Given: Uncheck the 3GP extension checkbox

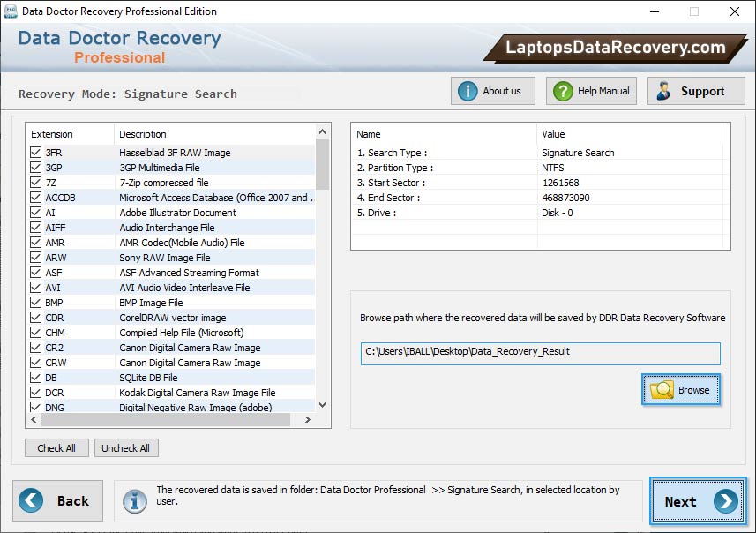Looking at the screenshot, I should pyautogui.click(x=35, y=168).
